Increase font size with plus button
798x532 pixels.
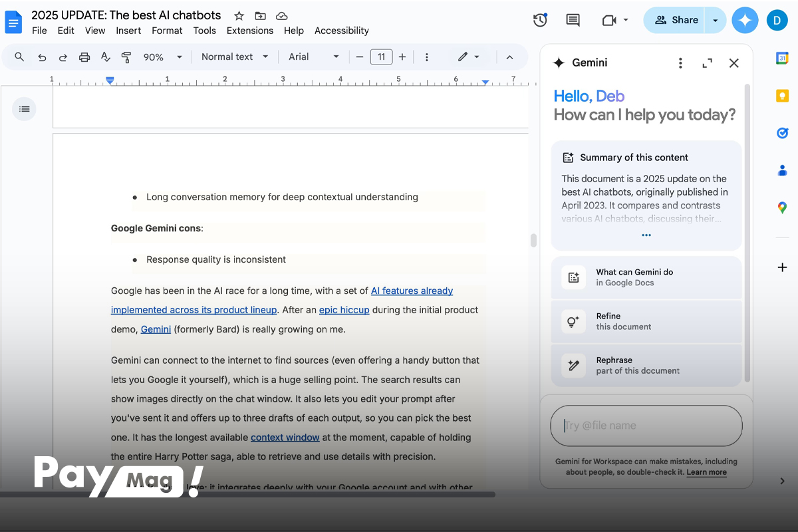[x=402, y=57]
